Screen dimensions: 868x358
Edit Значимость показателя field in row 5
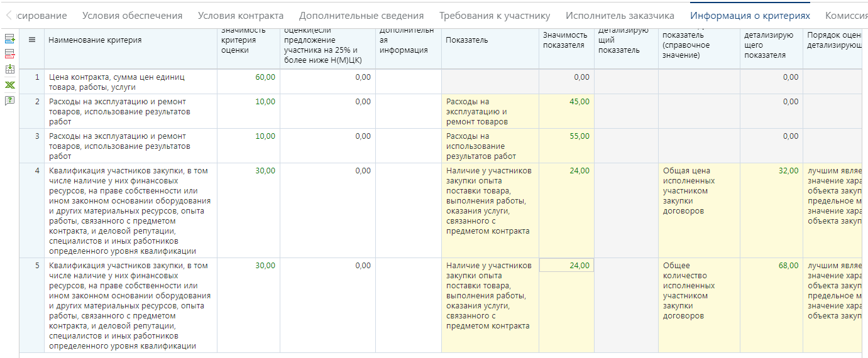(566, 266)
